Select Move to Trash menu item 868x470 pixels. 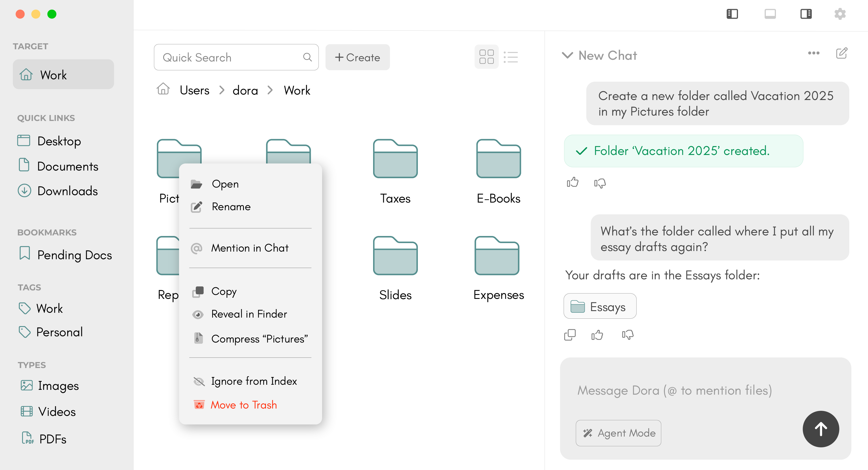pyautogui.click(x=244, y=405)
